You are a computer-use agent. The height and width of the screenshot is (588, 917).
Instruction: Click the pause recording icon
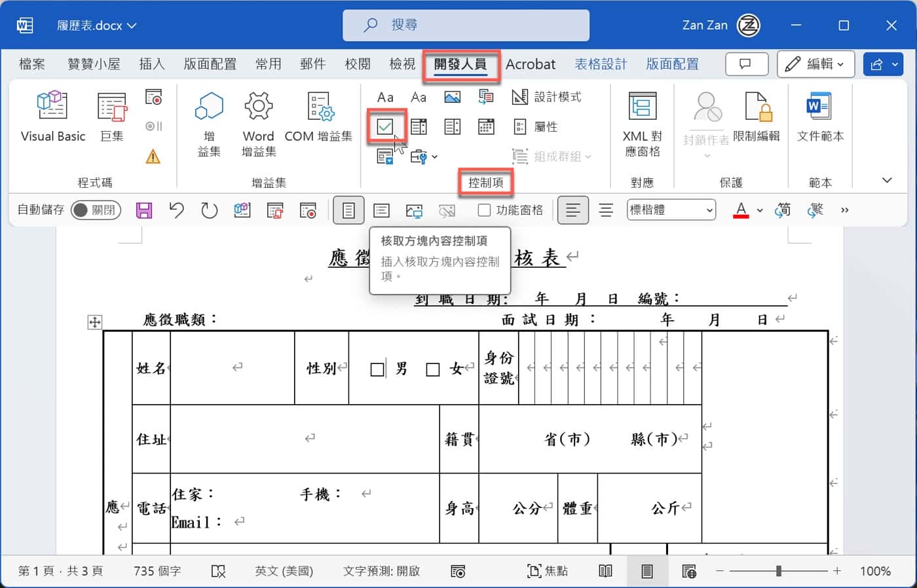pyautogui.click(x=153, y=126)
